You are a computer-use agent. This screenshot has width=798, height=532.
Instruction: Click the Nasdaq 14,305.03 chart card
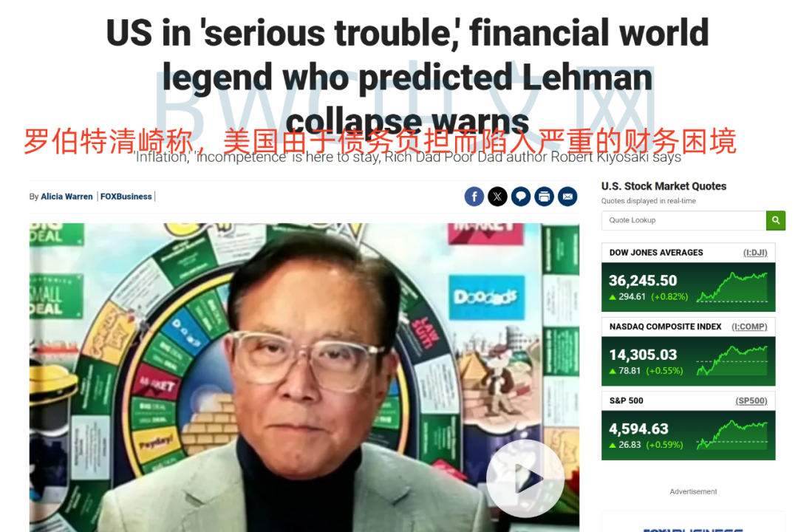[688, 361]
